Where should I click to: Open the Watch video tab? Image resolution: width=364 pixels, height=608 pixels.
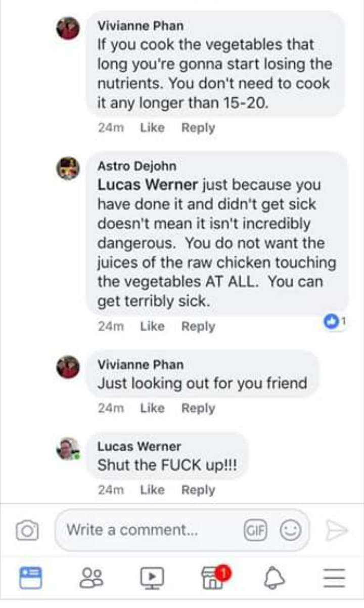point(152,578)
